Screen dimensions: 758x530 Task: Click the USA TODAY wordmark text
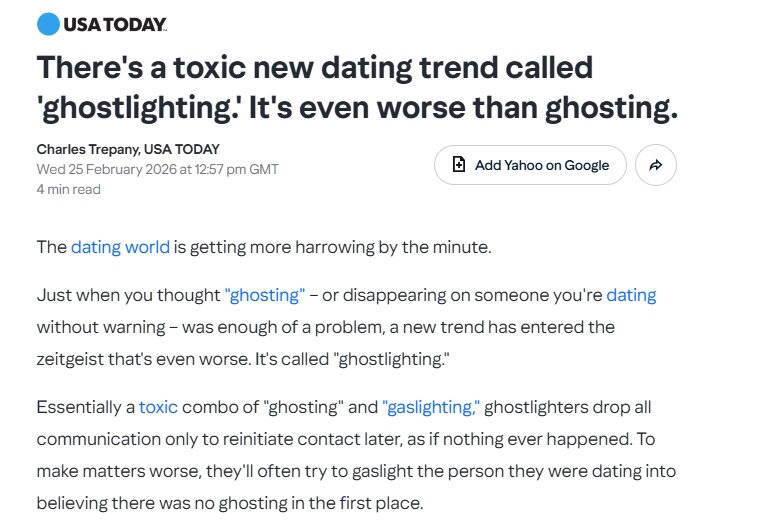[115, 24]
